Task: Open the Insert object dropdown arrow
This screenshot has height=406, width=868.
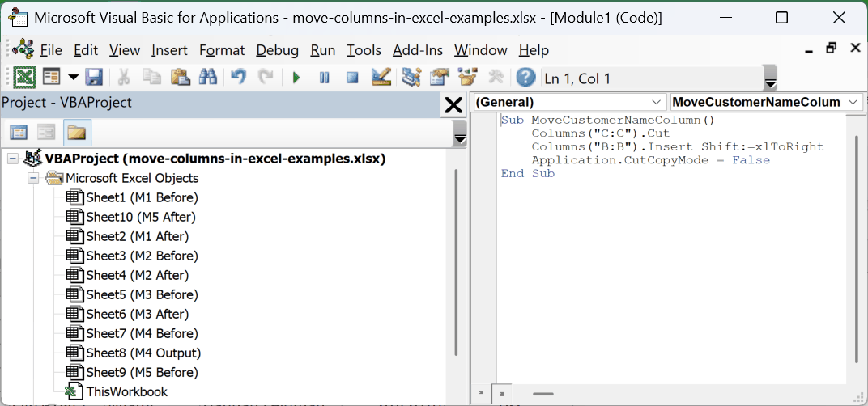Action: [x=73, y=77]
